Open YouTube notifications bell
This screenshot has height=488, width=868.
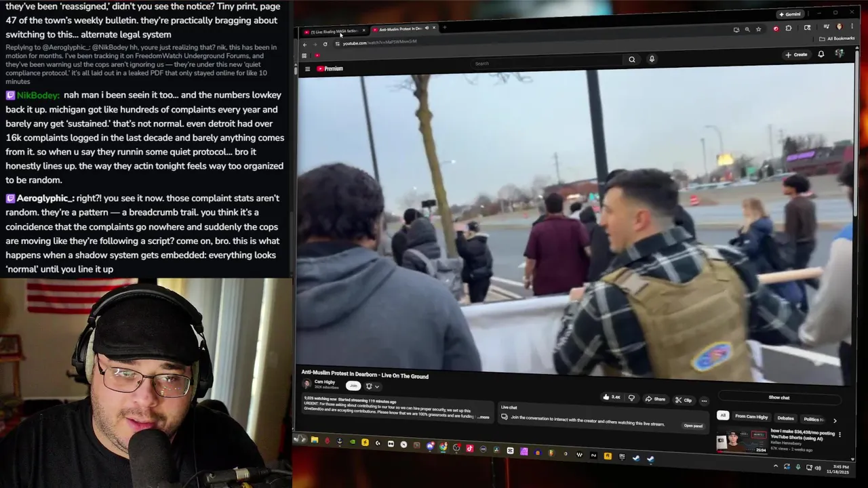click(x=821, y=54)
